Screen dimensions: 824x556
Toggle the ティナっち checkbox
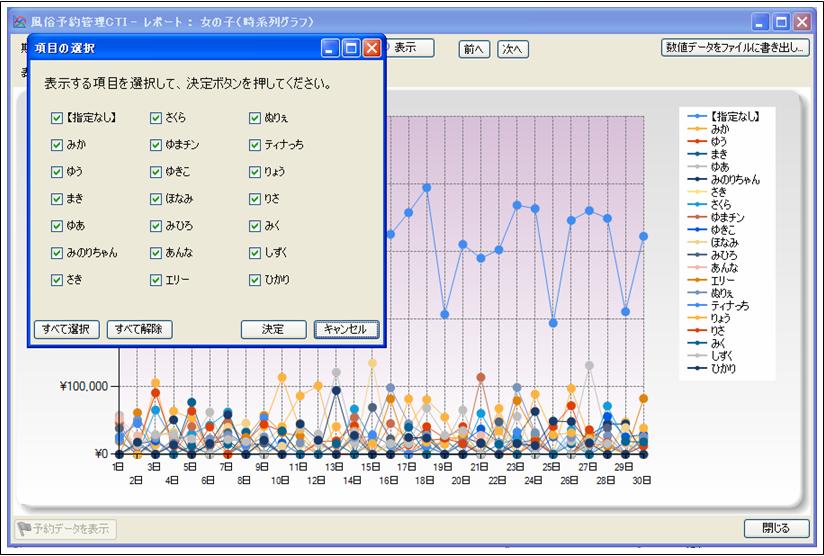(x=255, y=145)
